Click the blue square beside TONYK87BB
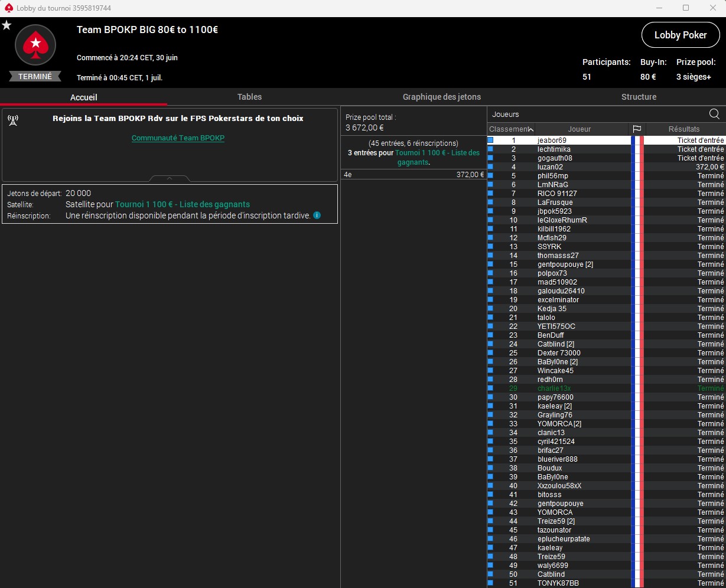Viewport: 726px width, 588px height. pyautogui.click(x=490, y=583)
